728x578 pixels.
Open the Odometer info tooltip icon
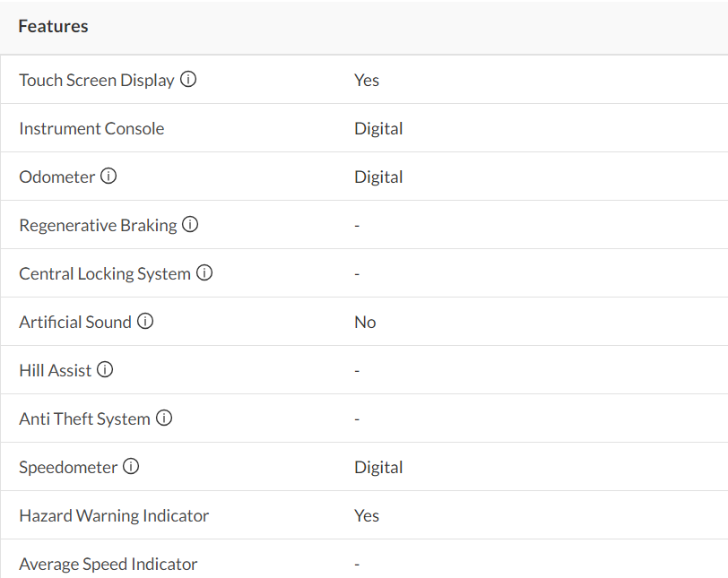[108, 177]
